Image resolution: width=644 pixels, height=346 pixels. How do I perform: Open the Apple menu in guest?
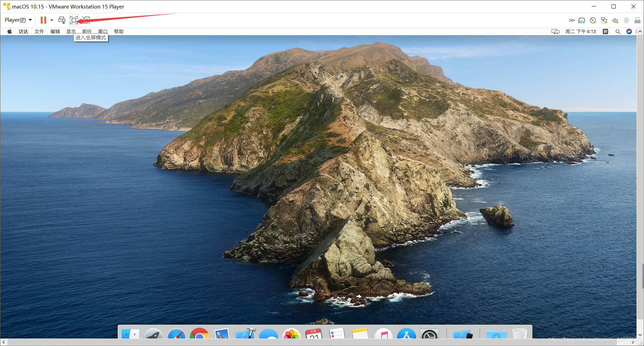[x=10, y=31]
